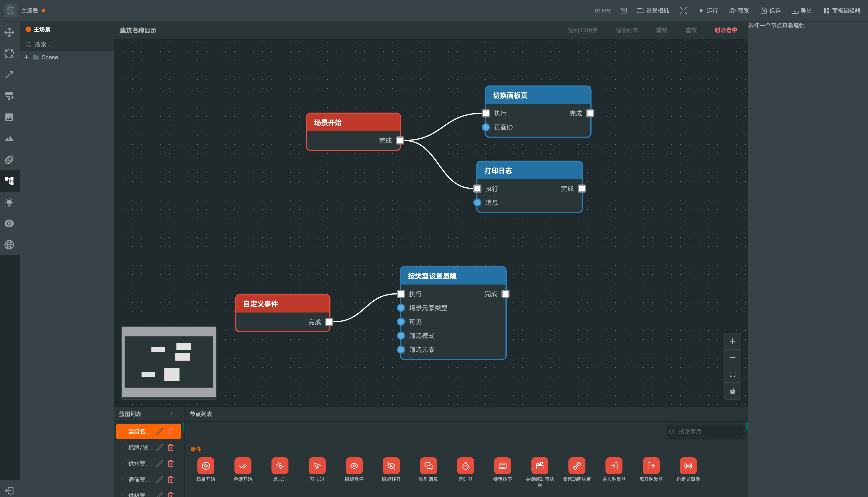868x497 pixels.
Task: Zoom in the canvas with plus button
Action: pos(732,341)
